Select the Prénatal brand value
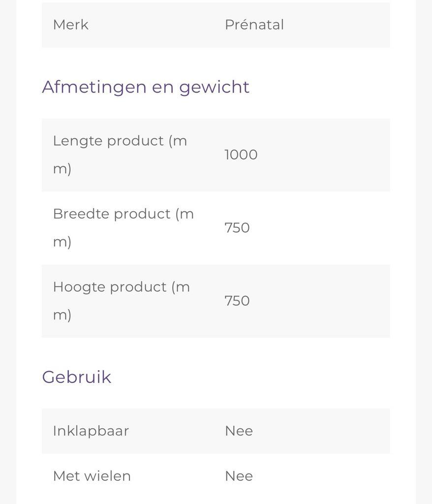The width and height of the screenshot is (432, 504). (x=254, y=25)
